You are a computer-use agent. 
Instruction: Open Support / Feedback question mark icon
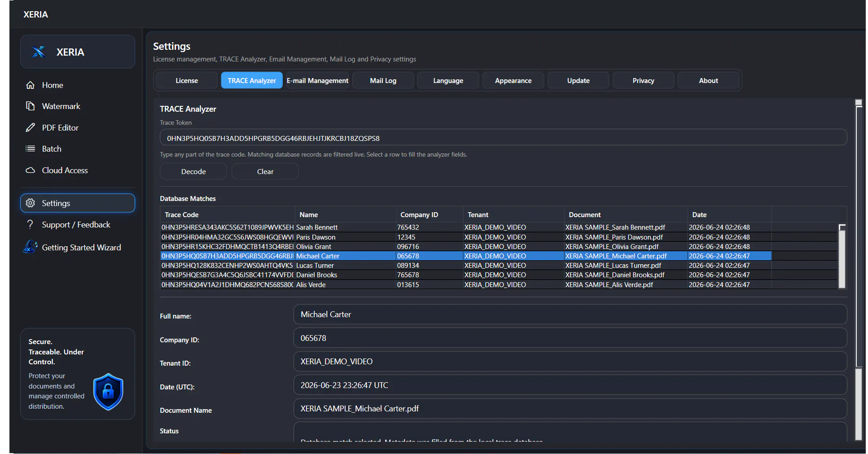30,225
